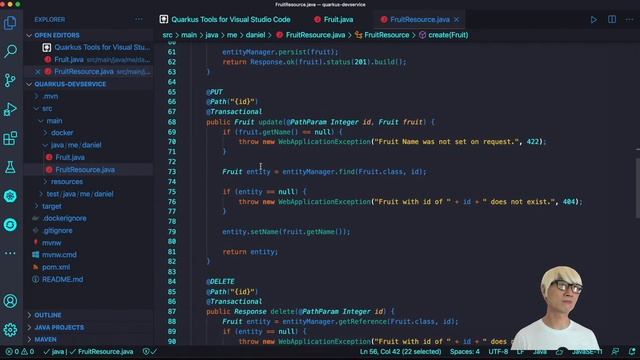Run the Java file with play button
Viewport: 640px width, 360px height.
click(x=593, y=20)
